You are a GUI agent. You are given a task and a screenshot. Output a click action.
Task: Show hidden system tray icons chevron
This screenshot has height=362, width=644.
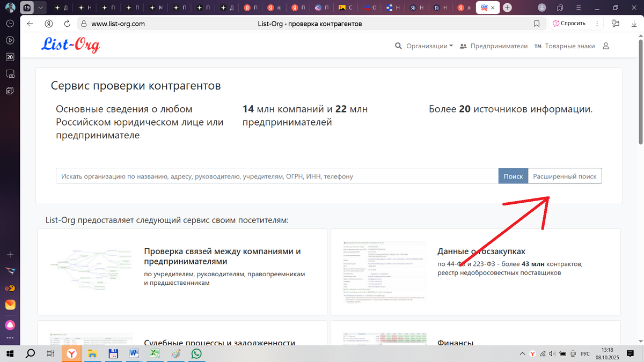523,353
